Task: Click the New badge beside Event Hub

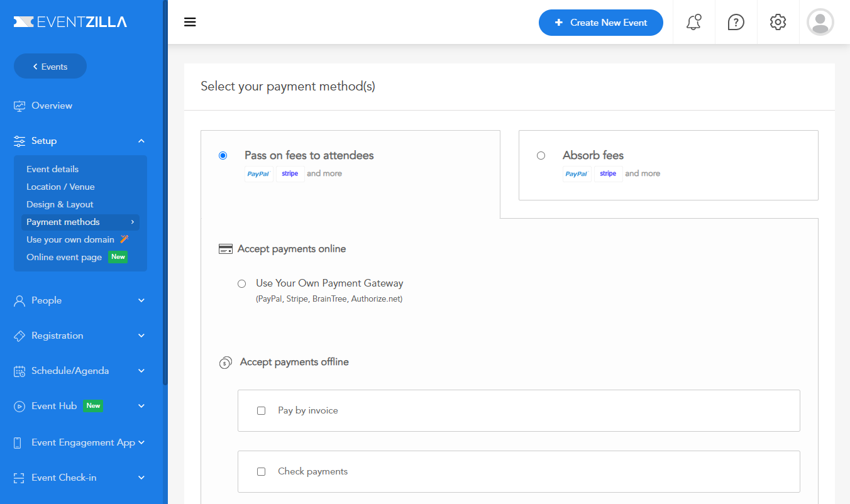Action: tap(93, 406)
